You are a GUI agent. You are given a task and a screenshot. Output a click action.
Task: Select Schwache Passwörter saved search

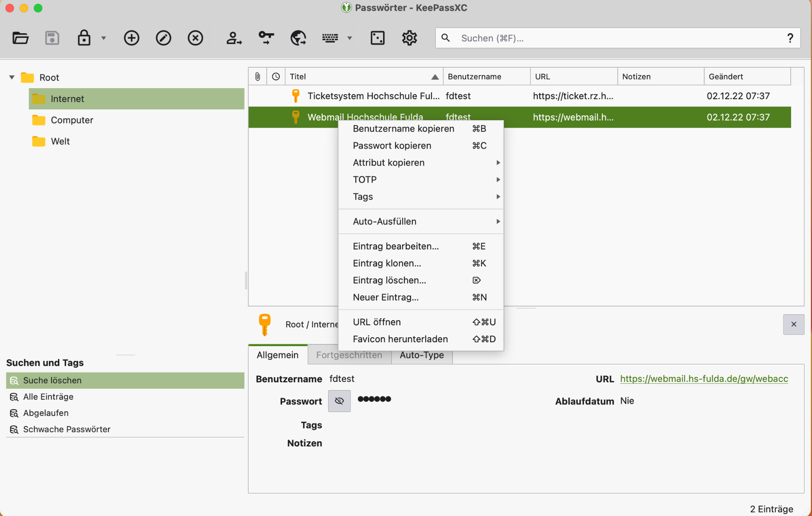coord(66,429)
